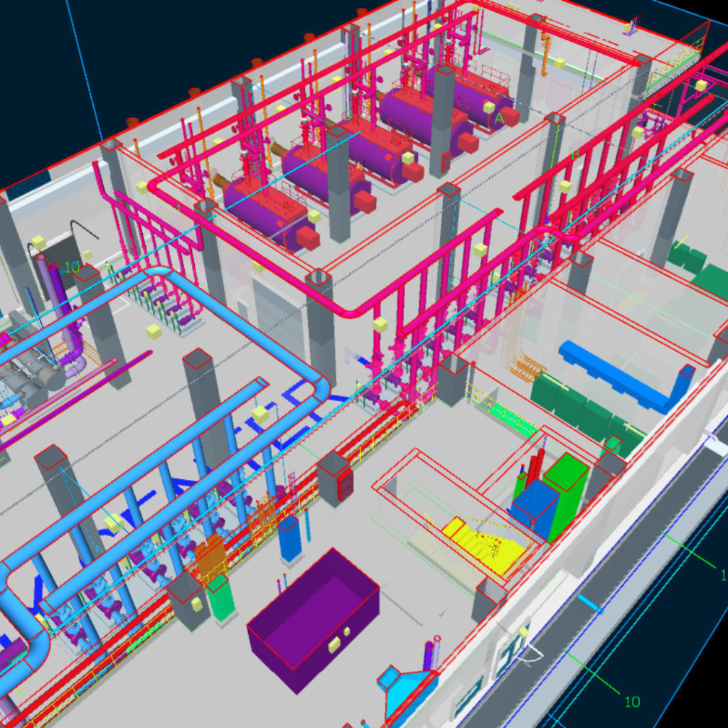This screenshot has width=728, height=728.
Task: Select the red panel mounted on central column
Action: click(346, 483)
